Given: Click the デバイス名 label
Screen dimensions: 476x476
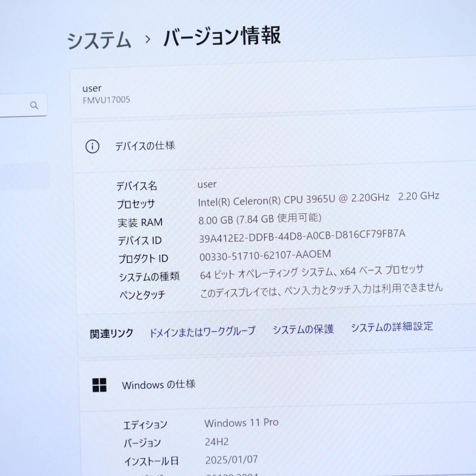Looking at the screenshot, I should point(136,186).
